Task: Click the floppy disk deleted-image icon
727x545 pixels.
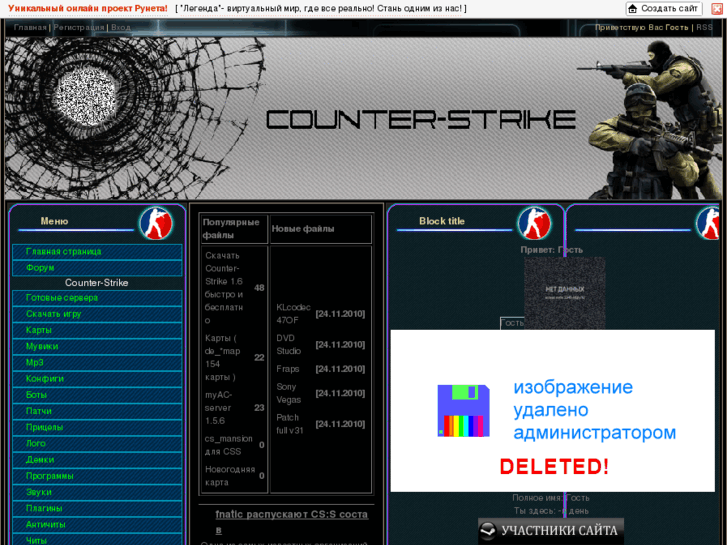Action: (464, 410)
